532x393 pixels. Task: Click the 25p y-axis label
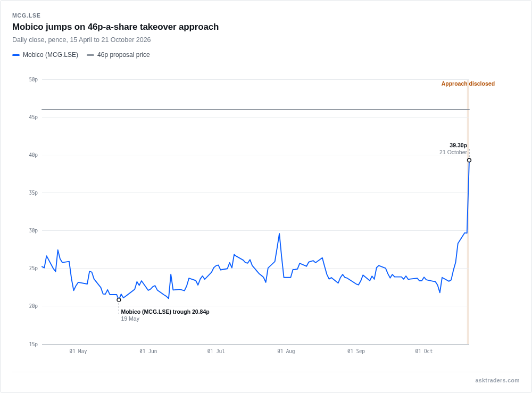point(33,268)
